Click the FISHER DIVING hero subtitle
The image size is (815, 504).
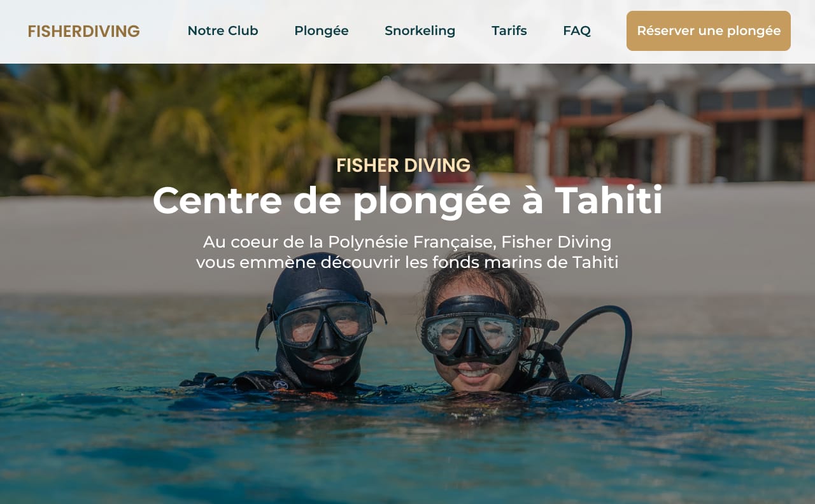(403, 165)
